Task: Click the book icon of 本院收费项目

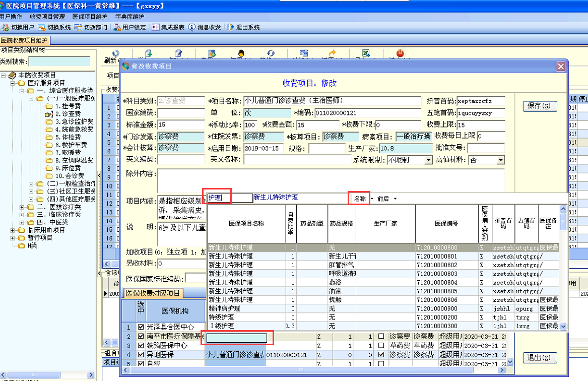Action: click(x=12, y=76)
